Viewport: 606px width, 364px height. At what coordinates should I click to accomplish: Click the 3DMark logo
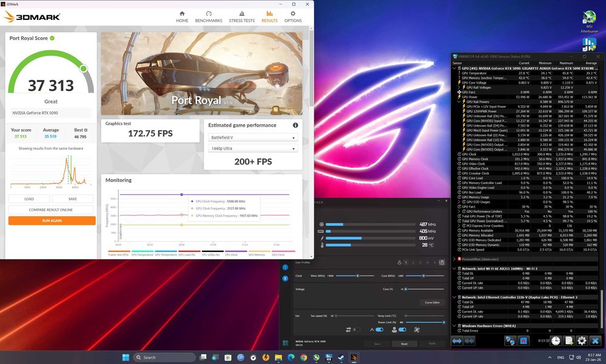click(32, 17)
